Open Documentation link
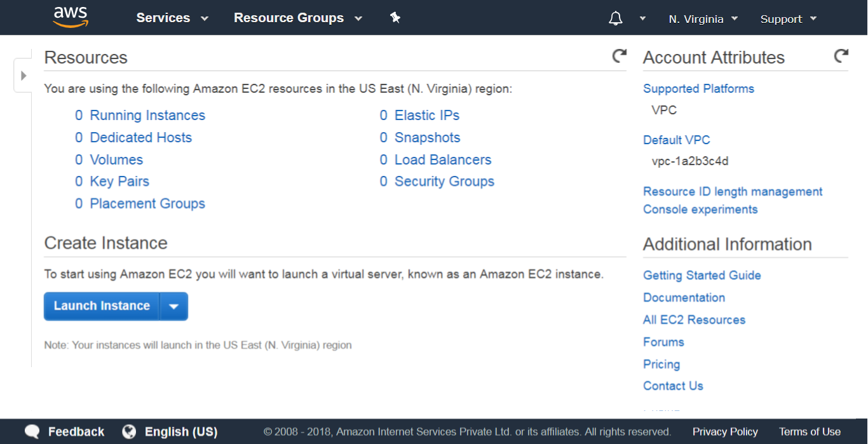Viewport: 868px width, 444px height. [684, 298]
